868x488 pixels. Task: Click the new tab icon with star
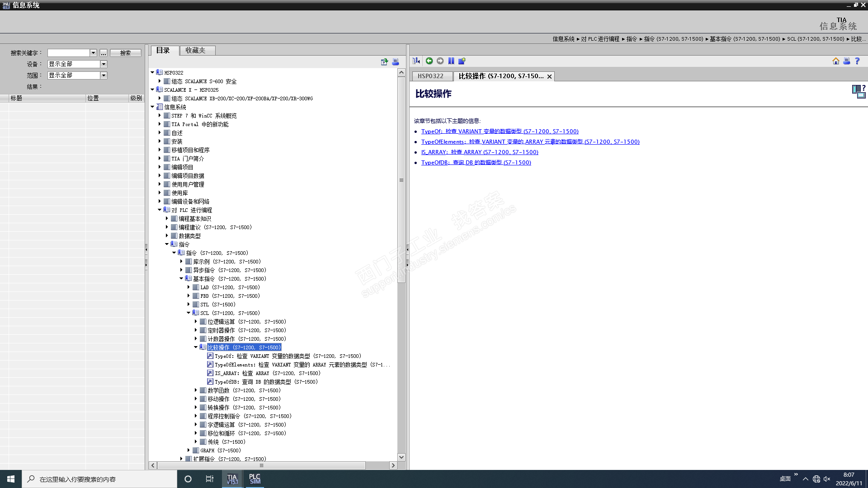coord(462,61)
